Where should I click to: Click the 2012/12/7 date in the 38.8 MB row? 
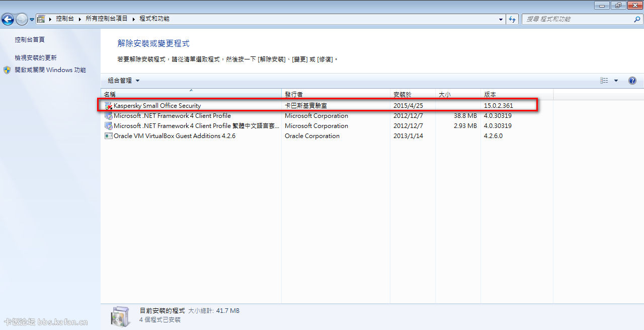409,116
